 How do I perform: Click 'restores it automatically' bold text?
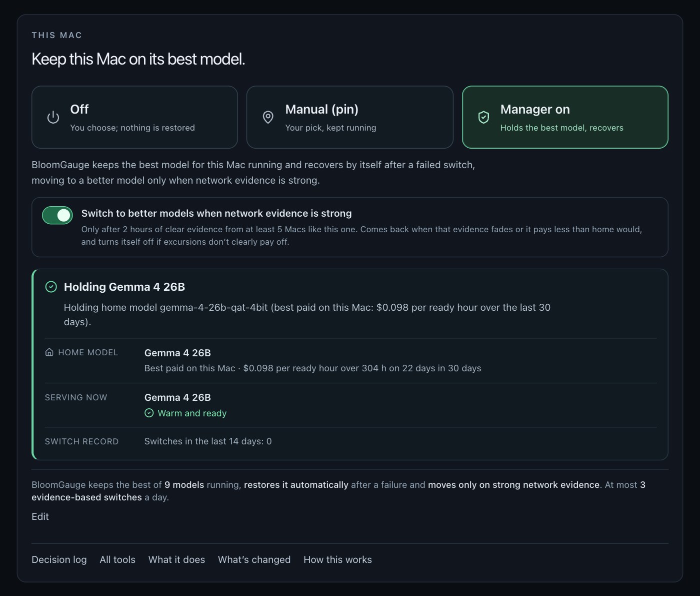coord(296,484)
